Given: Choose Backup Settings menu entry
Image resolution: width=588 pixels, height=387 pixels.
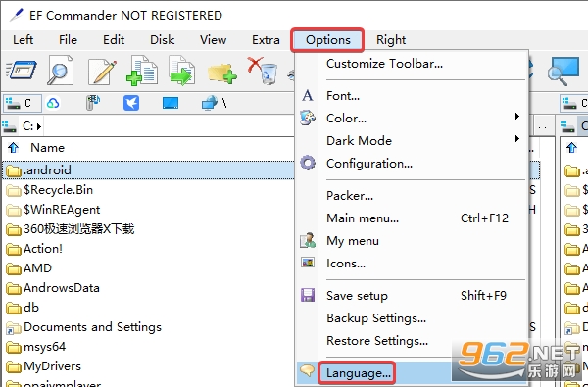Looking at the screenshot, I should click(x=412, y=318).
